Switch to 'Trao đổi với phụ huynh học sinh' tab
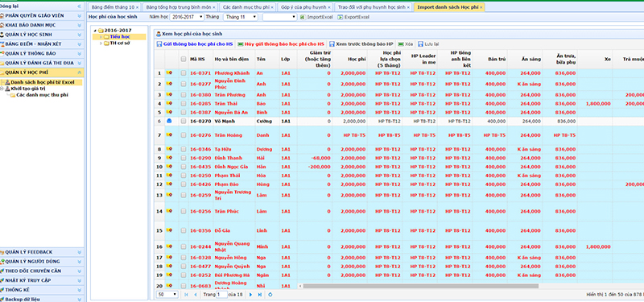Image resolution: width=644 pixels, height=302 pixels. (372, 7)
